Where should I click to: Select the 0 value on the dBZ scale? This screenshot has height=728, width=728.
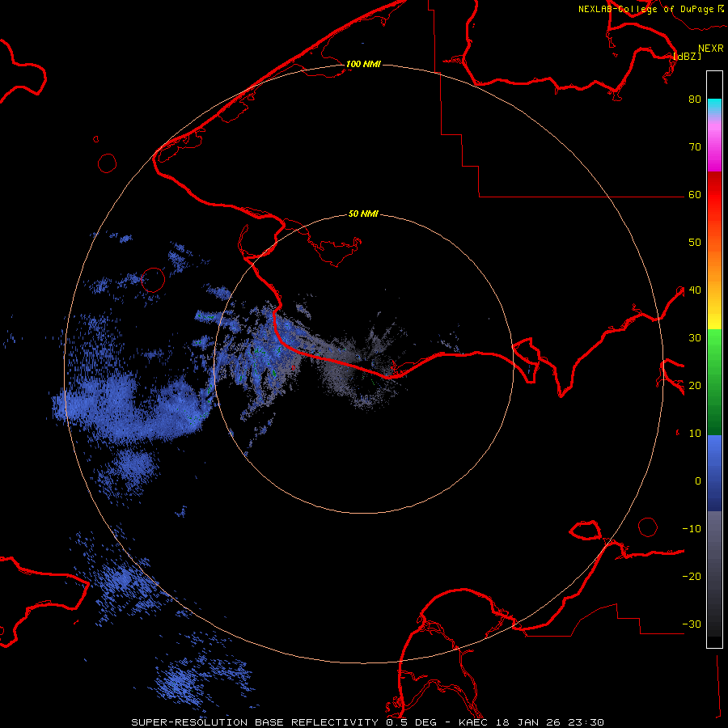[698, 481]
